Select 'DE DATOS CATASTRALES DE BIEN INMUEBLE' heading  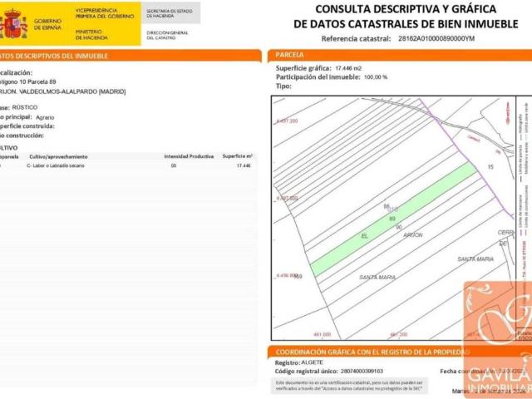tap(406, 24)
